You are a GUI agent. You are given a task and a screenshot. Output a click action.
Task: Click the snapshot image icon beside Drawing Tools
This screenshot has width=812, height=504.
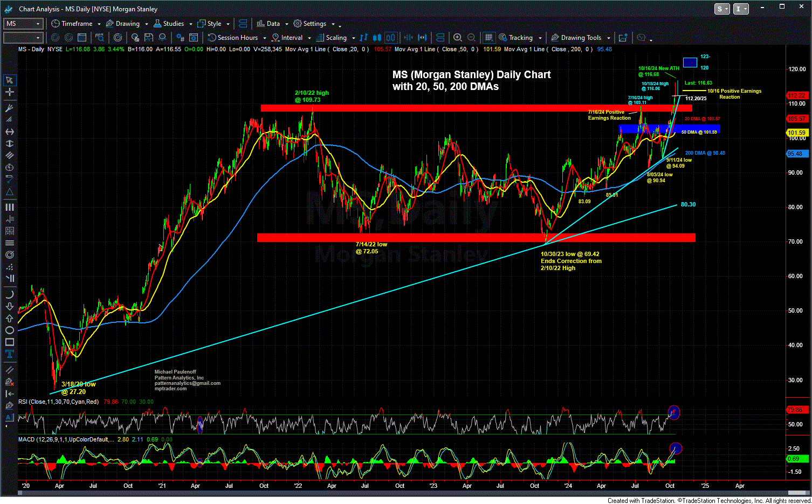coord(623,38)
